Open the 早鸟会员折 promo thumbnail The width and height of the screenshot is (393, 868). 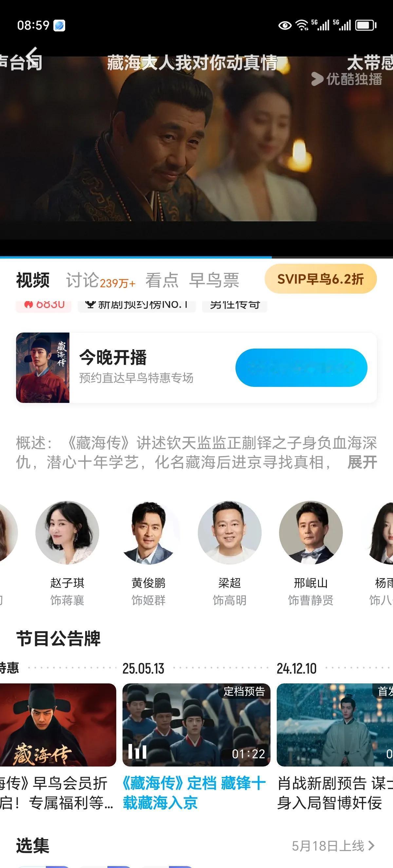(x=58, y=725)
